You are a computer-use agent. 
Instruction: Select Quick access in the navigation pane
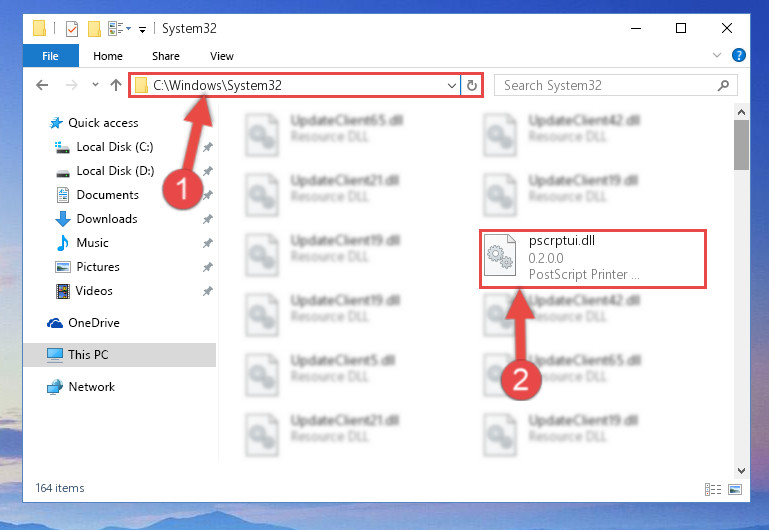tap(103, 123)
